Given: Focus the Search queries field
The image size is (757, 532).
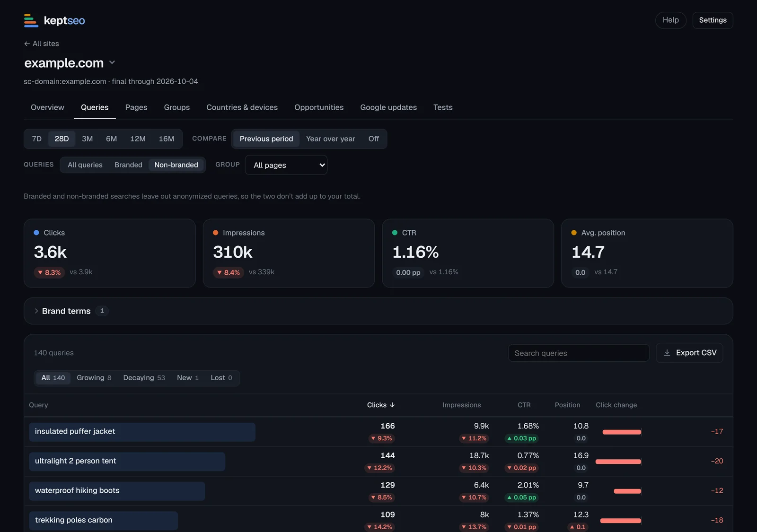Looking at the screenshot, I should click(x=579, y=353).
